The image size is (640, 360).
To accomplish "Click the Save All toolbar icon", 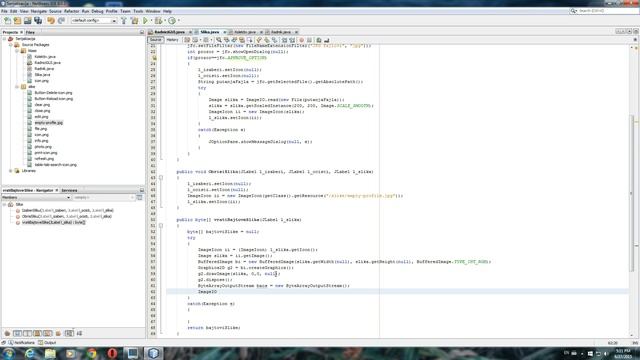I will point(38,20).
